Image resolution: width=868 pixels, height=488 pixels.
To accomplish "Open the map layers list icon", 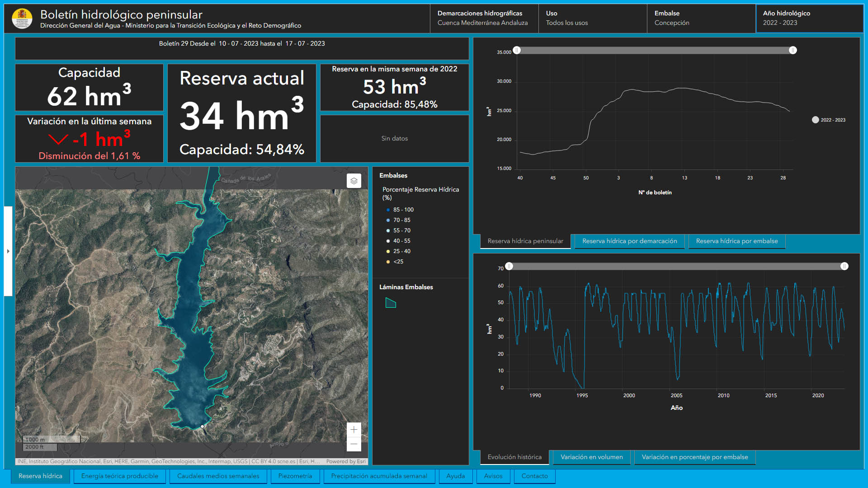I will 354,181.
